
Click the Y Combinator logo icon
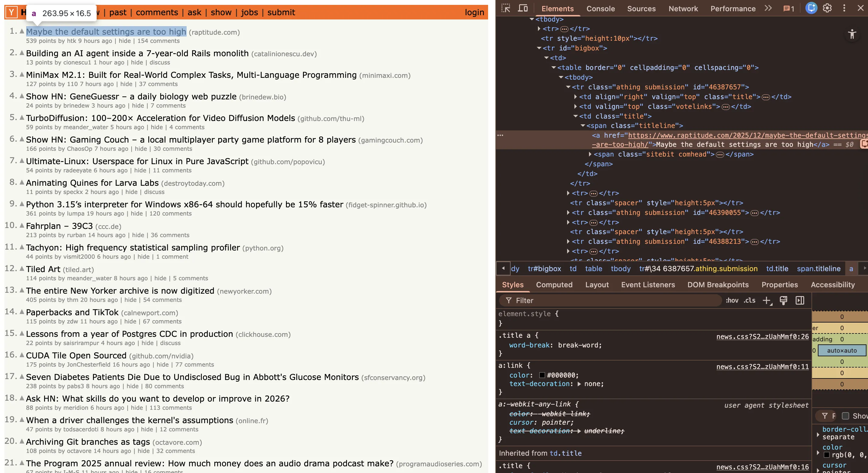[x=11, y=12]
